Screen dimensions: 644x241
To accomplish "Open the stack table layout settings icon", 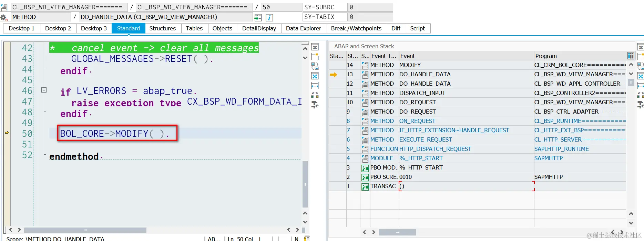I will [631, 56].
